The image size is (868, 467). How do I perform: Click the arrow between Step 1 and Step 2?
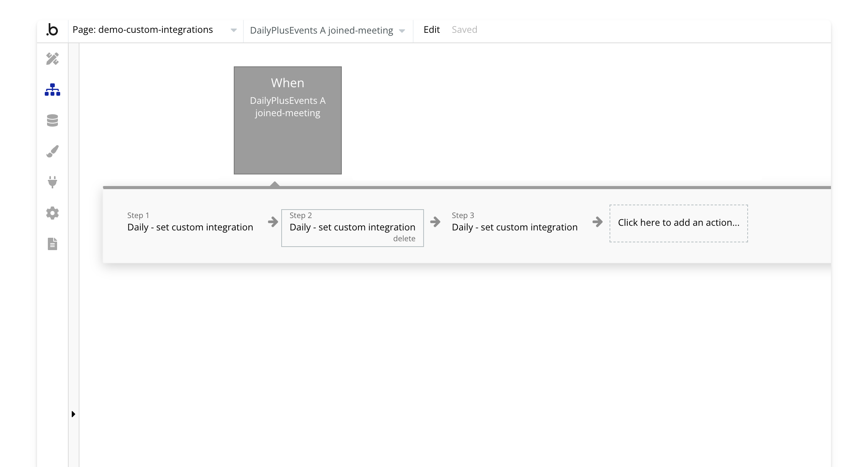(x=273, y=222)
